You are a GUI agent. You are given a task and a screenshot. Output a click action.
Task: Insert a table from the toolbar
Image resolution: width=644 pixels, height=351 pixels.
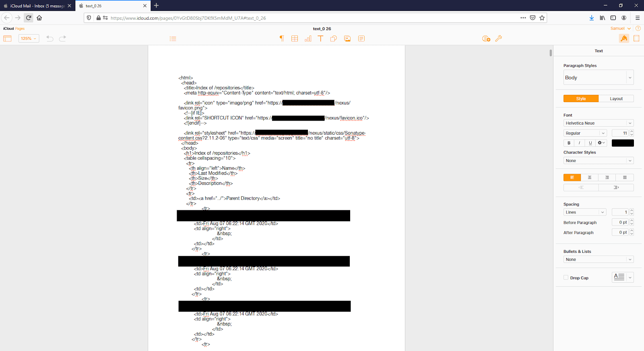tap(295, 39)
